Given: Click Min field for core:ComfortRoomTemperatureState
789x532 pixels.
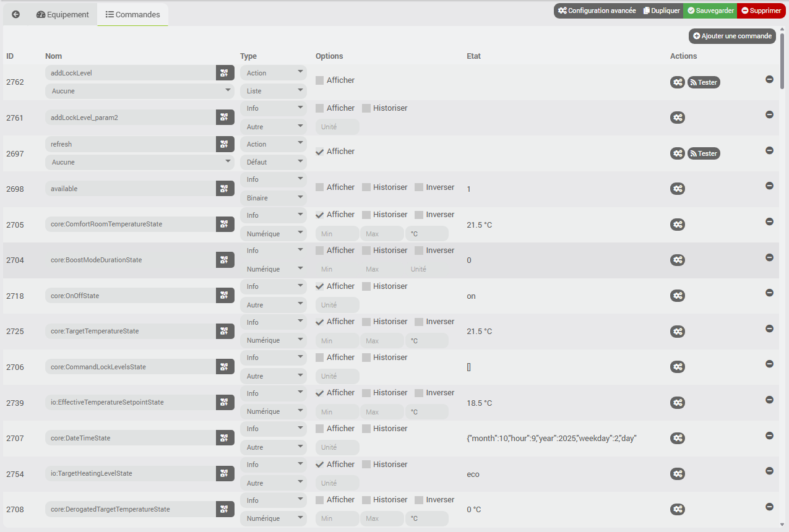Looking at the screenshot, I should point(337,234).
